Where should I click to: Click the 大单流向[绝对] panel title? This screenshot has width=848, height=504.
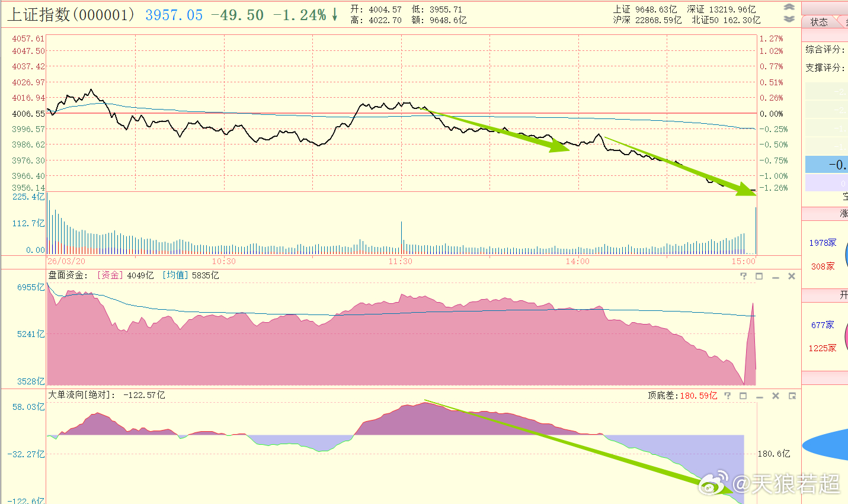(x=82, y=395)
